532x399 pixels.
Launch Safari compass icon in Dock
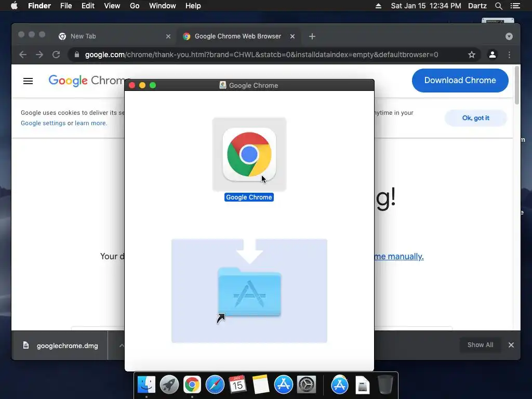tap(215, 385)
